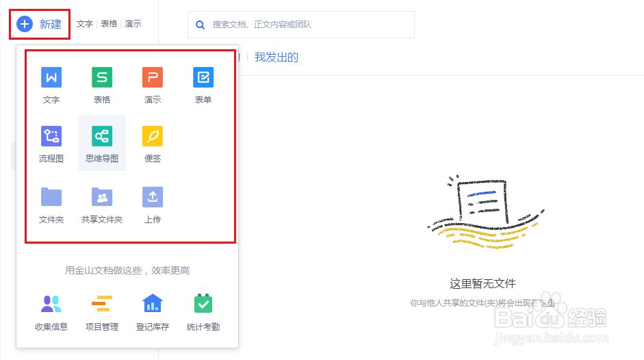Create a new 文件夹 folder
644x360 pixels.
pos(51,205)
